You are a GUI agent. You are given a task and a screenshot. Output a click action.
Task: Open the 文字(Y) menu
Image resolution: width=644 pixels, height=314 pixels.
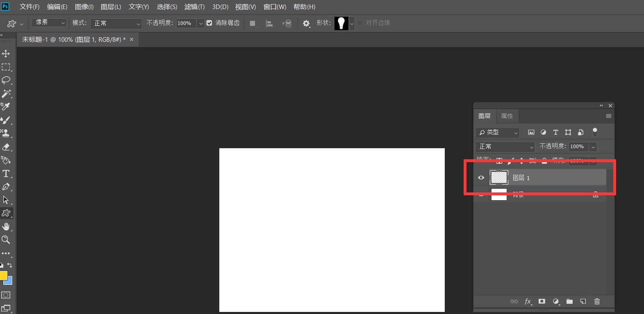click(139, 7)
